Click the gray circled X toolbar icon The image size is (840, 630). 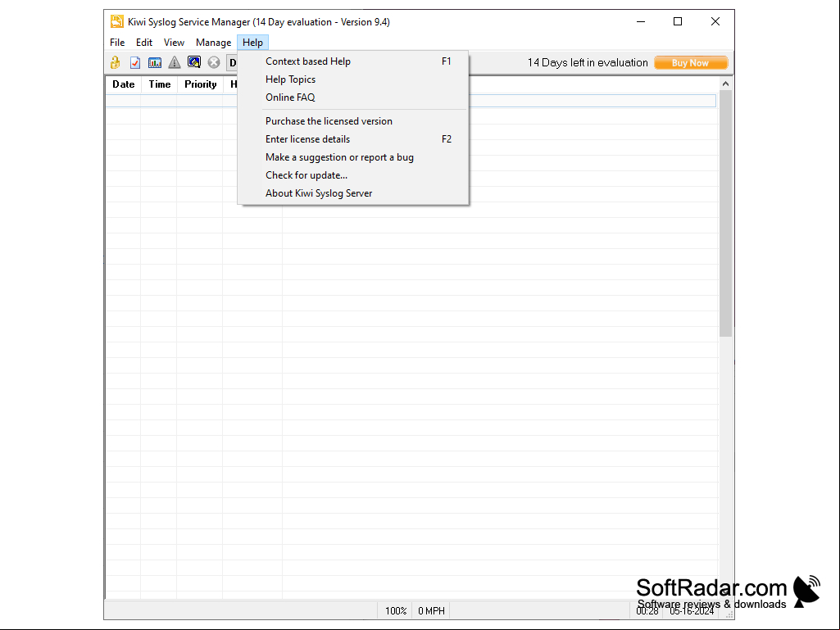214,63
